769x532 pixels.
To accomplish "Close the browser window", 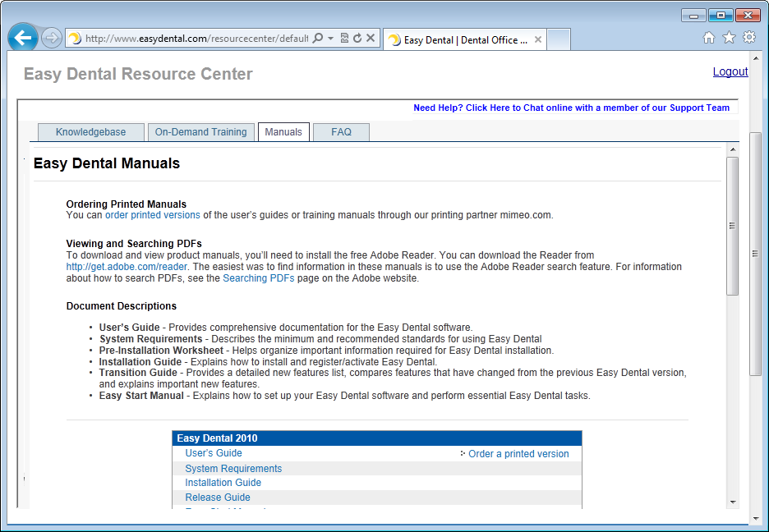I will pos(748,16).
